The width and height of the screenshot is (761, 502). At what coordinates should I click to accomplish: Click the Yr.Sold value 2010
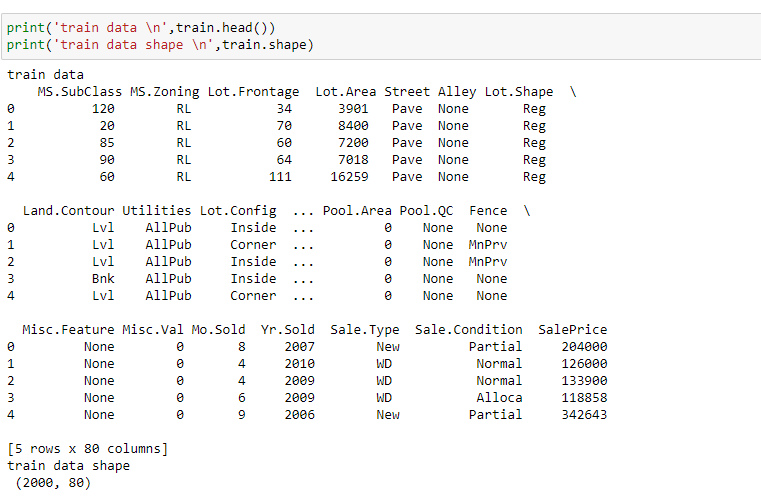click(x=299, y=364)
